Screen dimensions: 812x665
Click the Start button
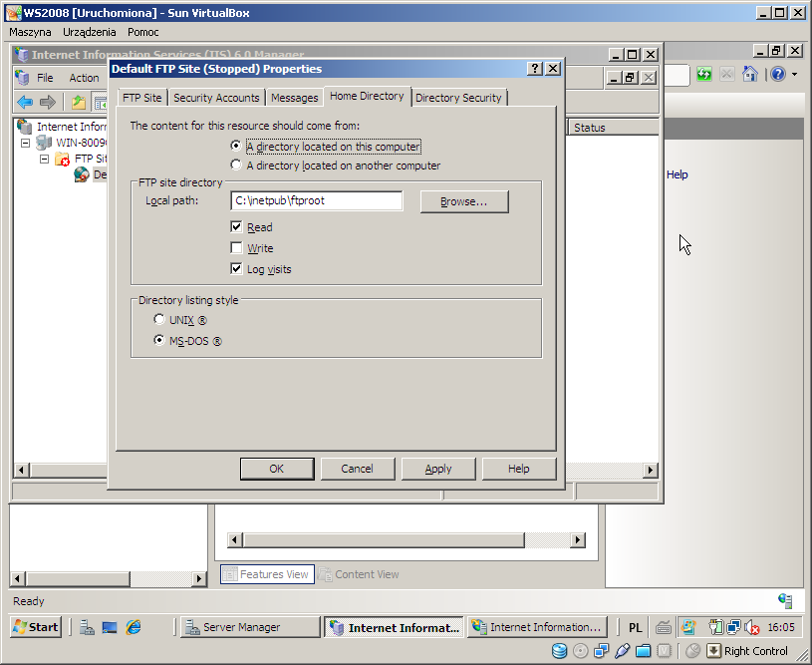[36, 627]
